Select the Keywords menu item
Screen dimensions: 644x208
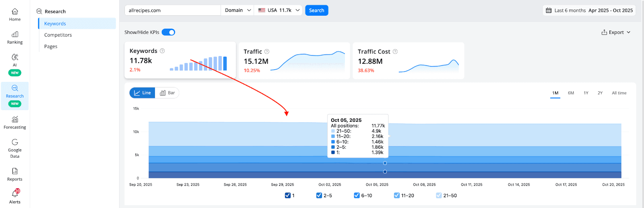(77, 23)
